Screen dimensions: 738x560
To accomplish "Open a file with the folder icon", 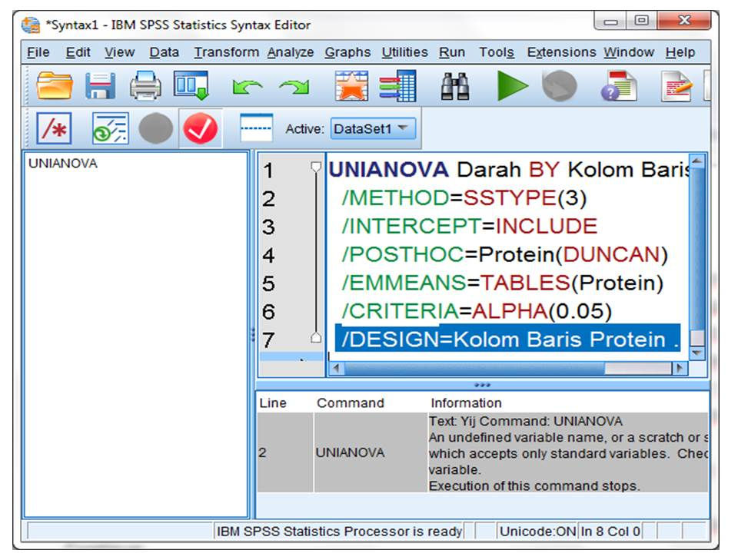I will (55, 85).
